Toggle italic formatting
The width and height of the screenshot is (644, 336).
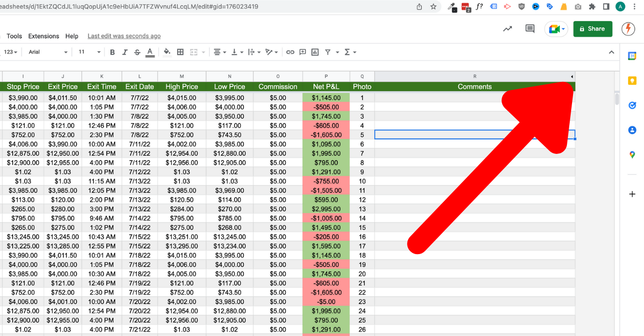point(125,52)
